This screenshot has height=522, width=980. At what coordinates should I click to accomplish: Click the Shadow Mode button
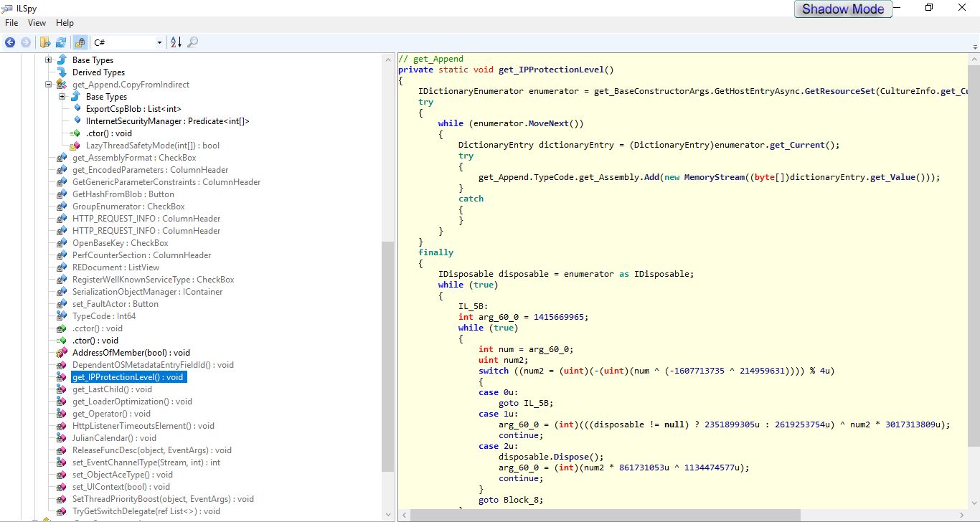click(843, 9)
